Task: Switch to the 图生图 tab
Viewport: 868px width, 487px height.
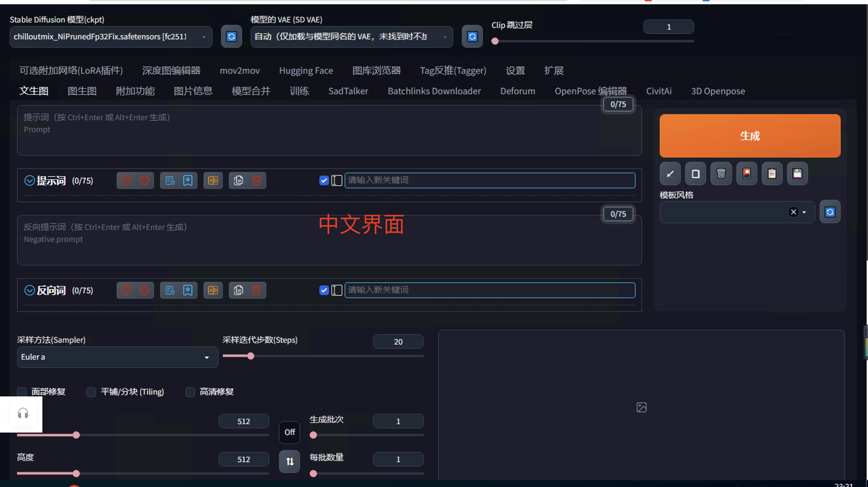Action: tap(82, 91)
